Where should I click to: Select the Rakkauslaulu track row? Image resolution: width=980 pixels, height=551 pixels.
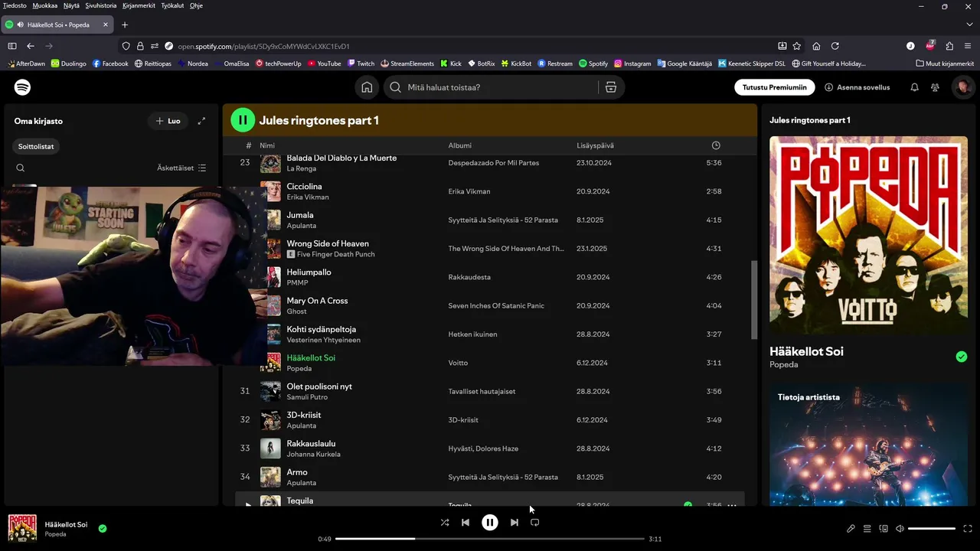[x=490, y=448]
